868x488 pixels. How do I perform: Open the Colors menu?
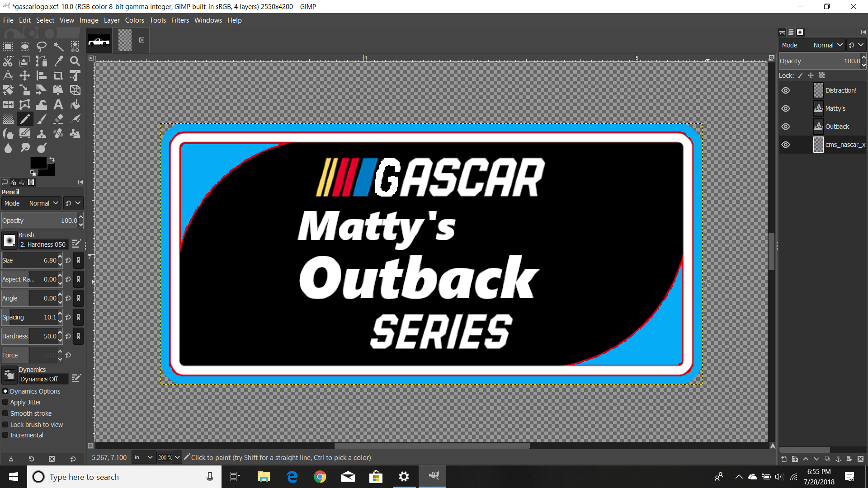pyautogui.click(x=135, y=20)
